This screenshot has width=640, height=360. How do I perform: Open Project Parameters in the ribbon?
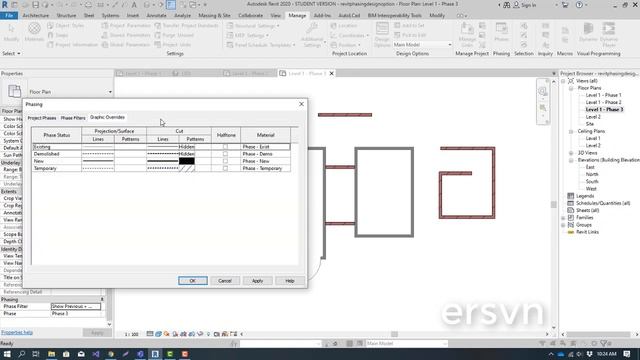pyautogui.click(x=126, y=25)
